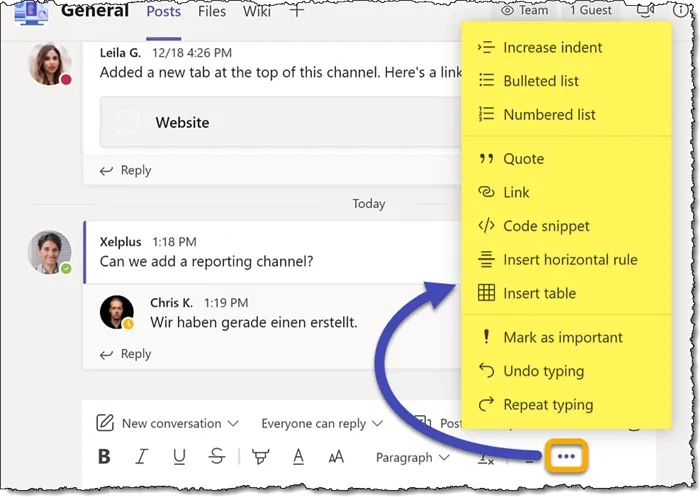Viewport: 700px width, 497px height.
Task: Click the three-dot more options button
Action: coord(567,456)
